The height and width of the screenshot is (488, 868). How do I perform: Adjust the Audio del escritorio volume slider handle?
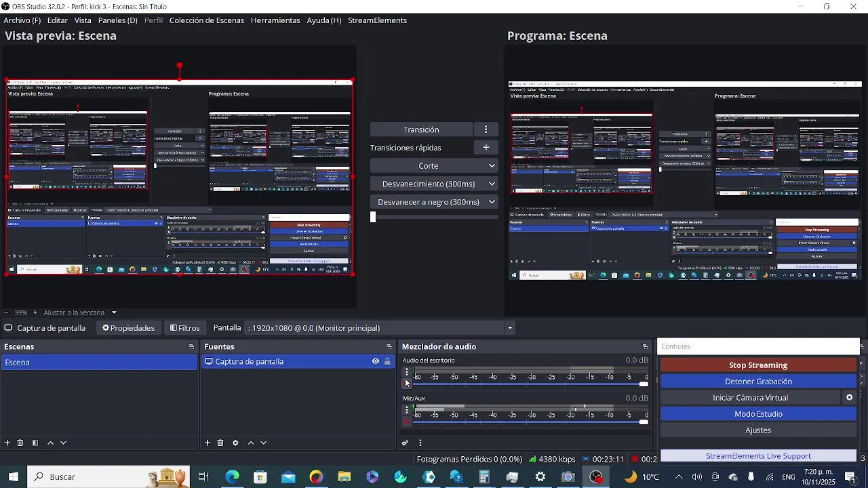[x=644, y=384]
